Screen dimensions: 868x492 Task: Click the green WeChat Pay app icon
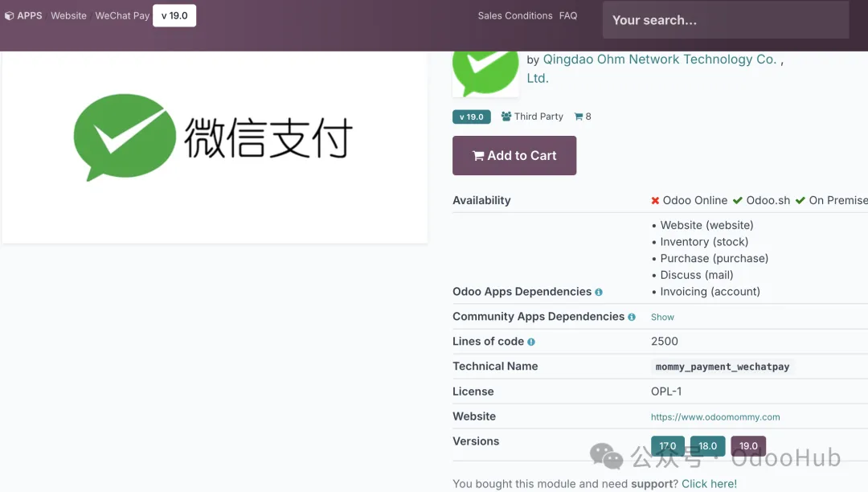[485, 73]
